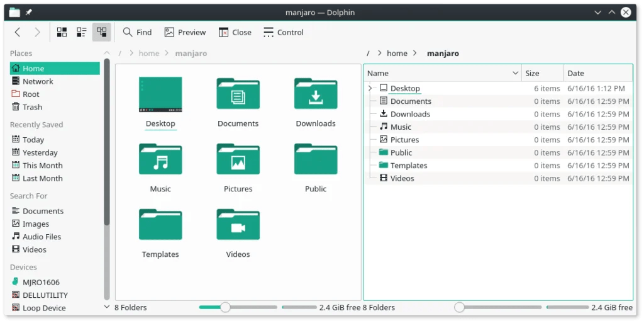Select Desktop row in details list
This screenshot has width=644, height=323.
[x=498, y=88]
